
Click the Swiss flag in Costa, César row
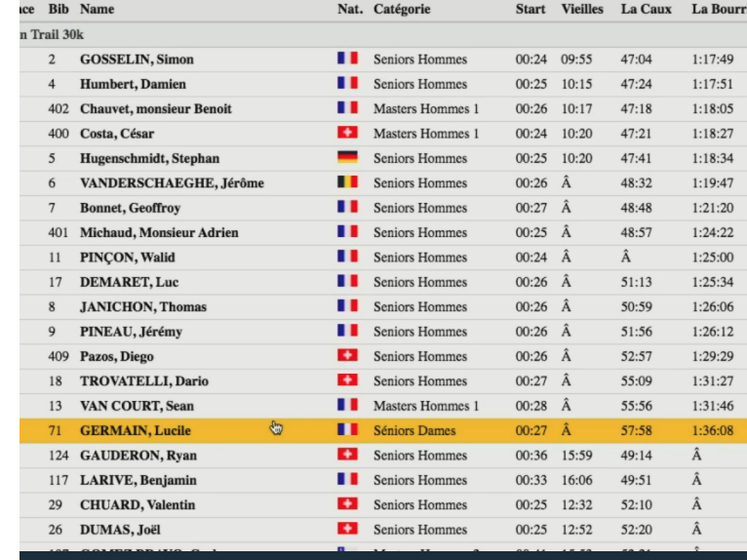coord(346,133)
